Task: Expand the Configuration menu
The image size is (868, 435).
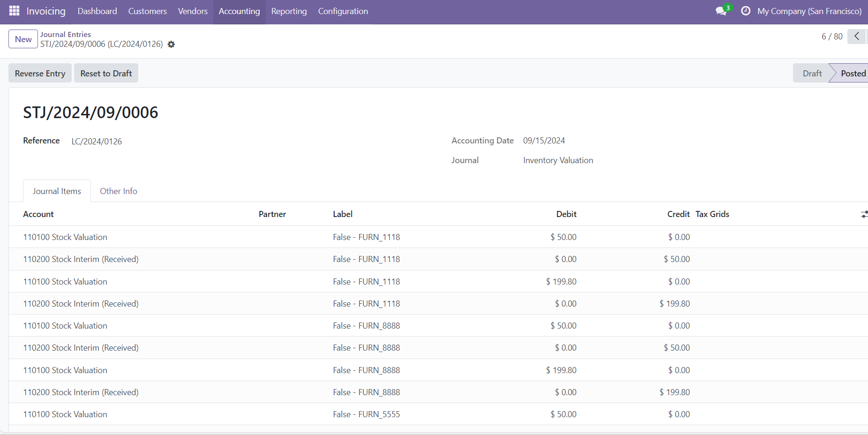Action: (x=343, y=11)
